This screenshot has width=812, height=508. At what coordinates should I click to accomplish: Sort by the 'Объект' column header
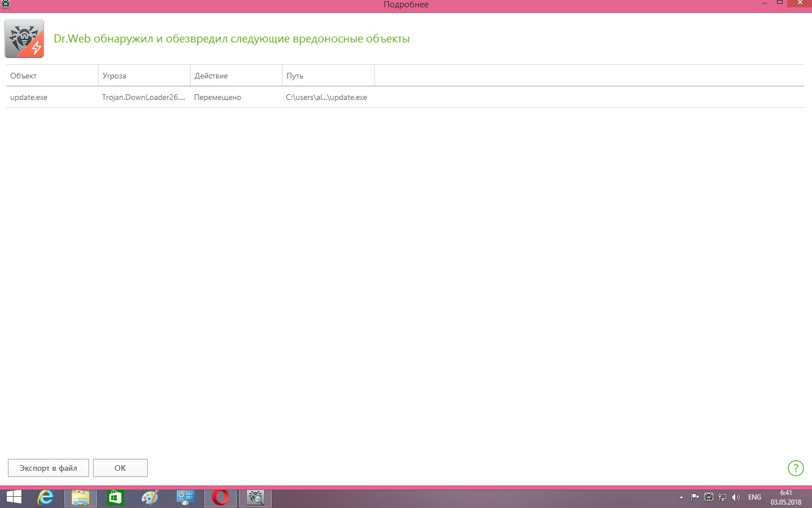52,76
